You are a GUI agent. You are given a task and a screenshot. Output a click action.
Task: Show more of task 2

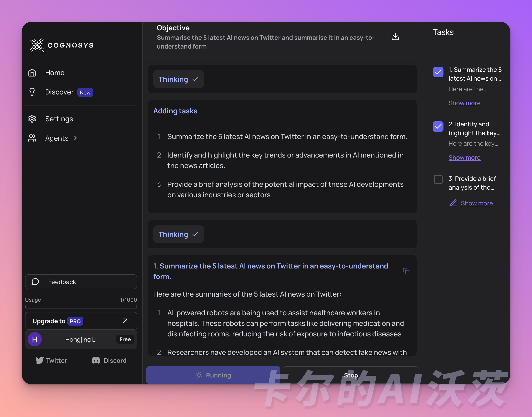[x=464, y=158]
